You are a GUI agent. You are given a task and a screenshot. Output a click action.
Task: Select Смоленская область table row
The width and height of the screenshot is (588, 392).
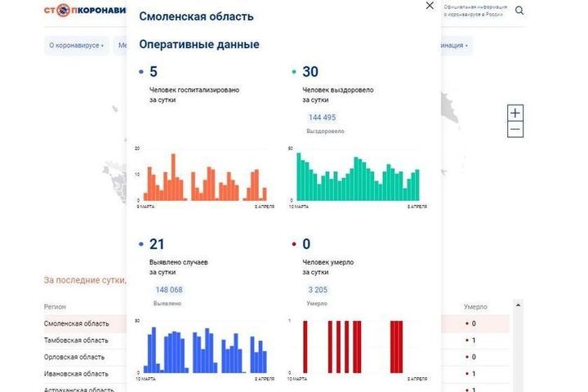[77, 323]
